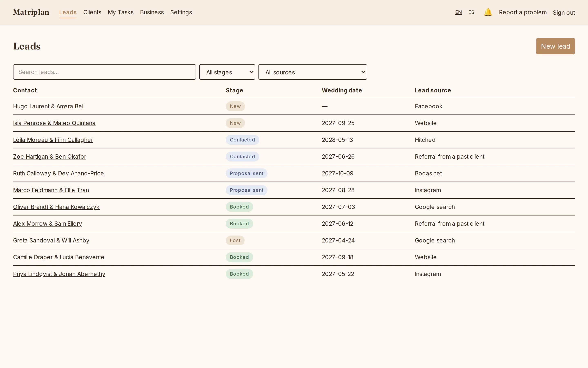Sign out of Matriplan
This screenshot has height=368, width=588.
564,12
